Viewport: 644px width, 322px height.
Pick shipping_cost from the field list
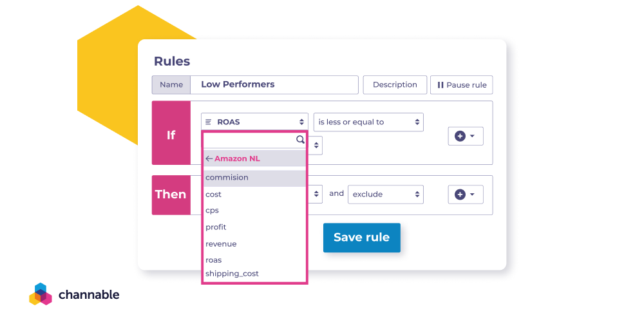[254, 274]
